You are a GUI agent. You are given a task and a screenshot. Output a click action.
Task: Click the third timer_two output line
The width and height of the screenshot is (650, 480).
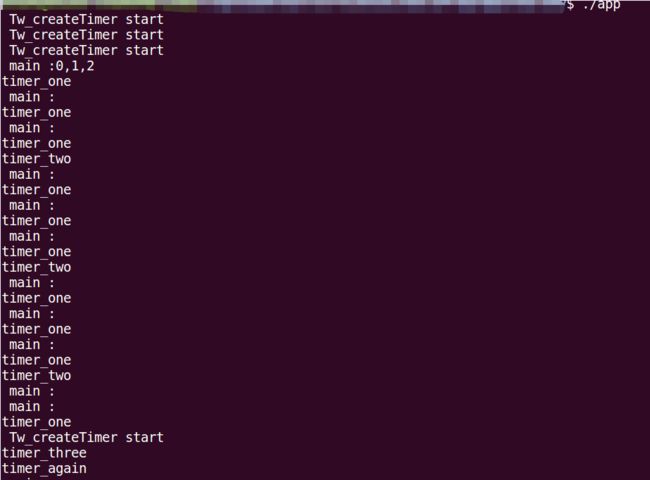[36, 376]
